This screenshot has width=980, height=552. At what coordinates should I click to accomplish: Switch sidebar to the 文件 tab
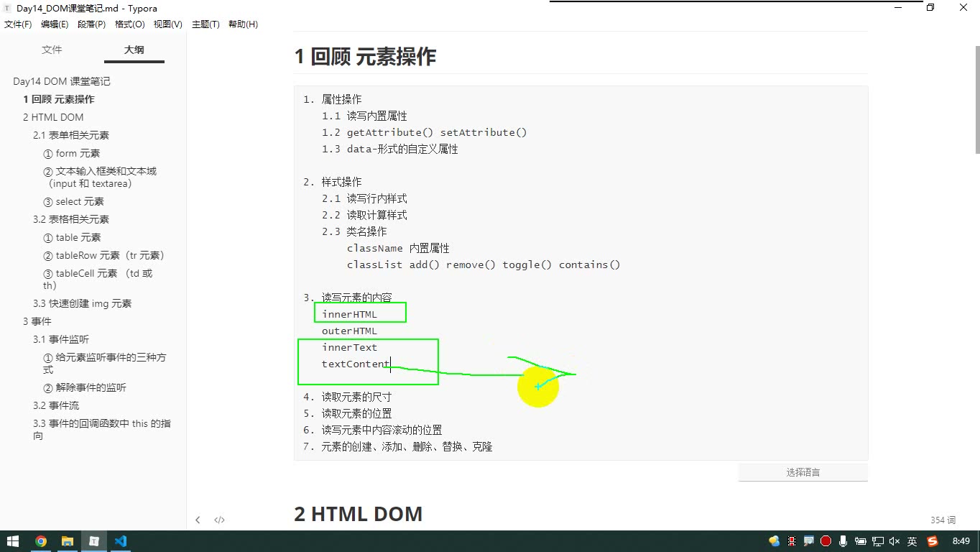pos(52,50)
